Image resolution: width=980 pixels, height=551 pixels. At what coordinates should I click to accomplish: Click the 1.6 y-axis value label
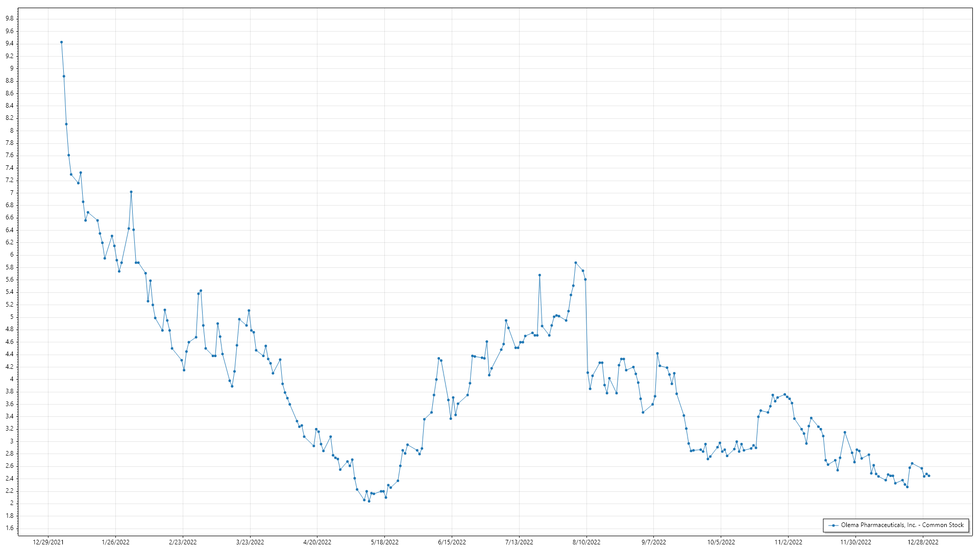(x=10, y=529)
